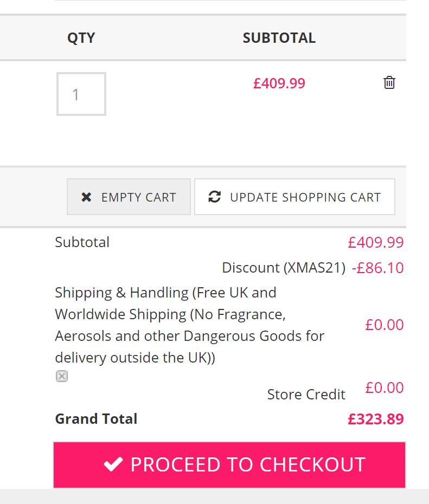Click the £0.00 shipping cost amount
Viewport: 429px width, 504px height.
(384, 325)
